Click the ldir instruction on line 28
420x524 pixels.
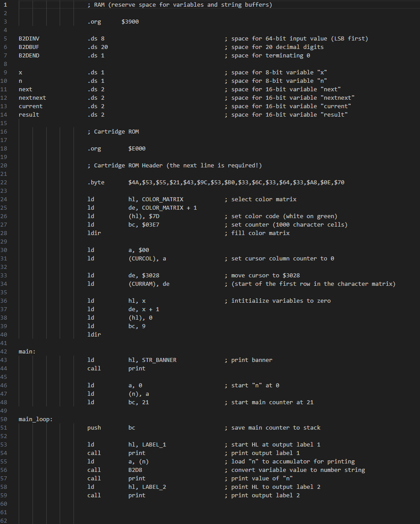(94, 233)
